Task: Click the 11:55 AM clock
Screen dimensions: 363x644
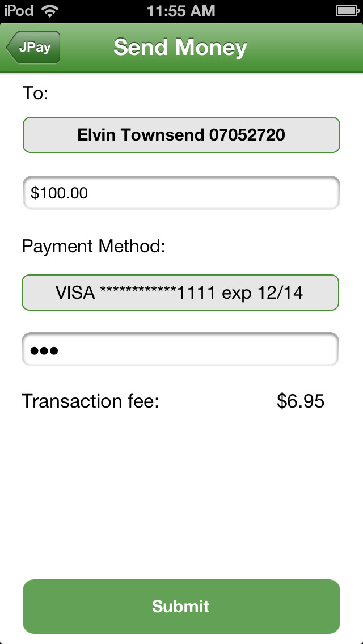Action: 181,11
